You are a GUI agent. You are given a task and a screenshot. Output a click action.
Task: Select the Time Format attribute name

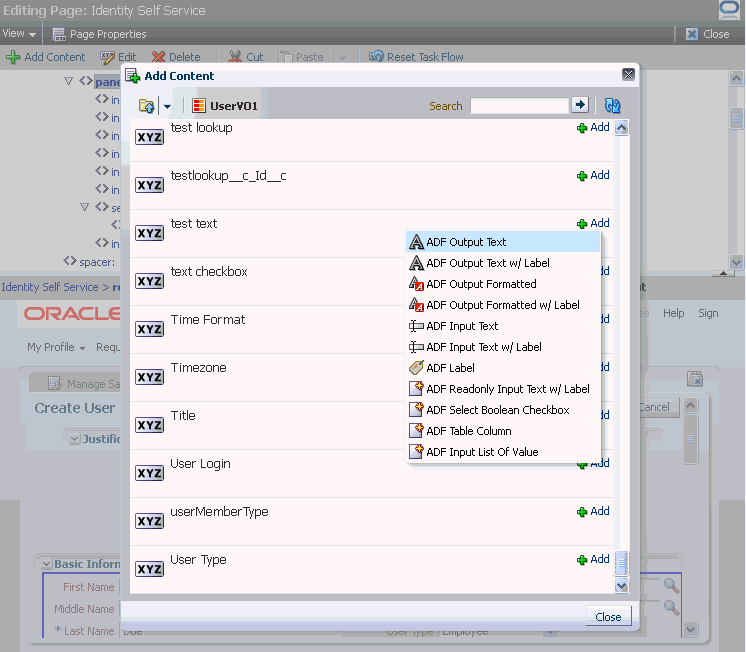coord(208,320)
